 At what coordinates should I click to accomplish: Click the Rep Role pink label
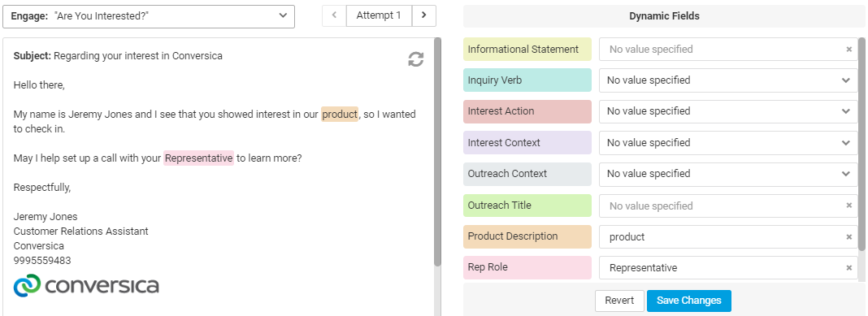527,267
